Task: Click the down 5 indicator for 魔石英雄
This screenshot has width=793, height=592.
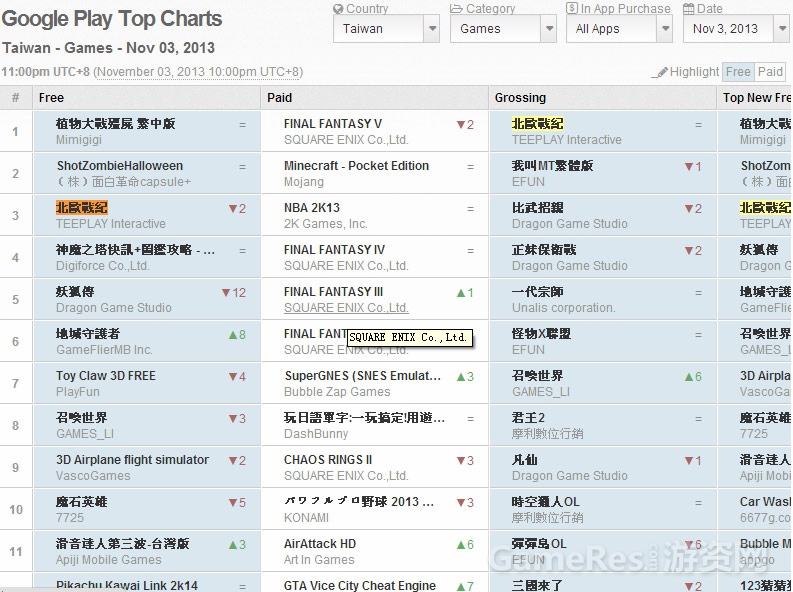Action: [x=237, y=503]
